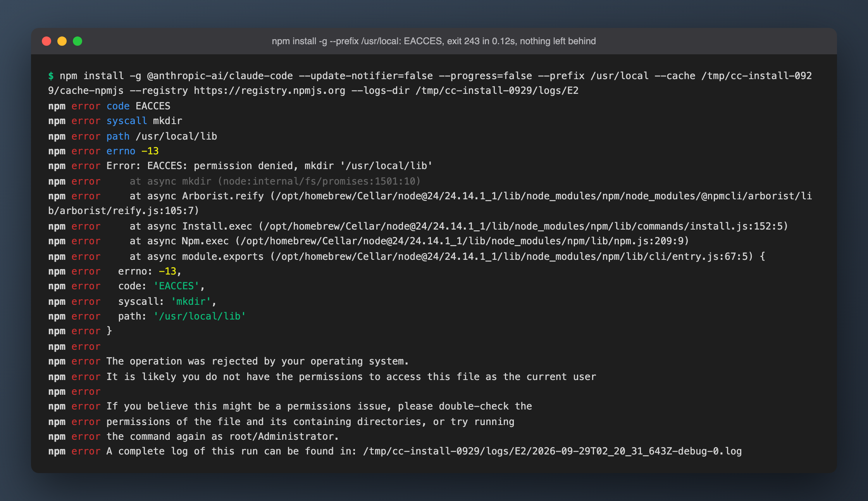Click 'b/arborist/reify.js:105:7)' wrapped line
Image resolution: width=868 pixels, height=501 pixels.
(124, 211)
